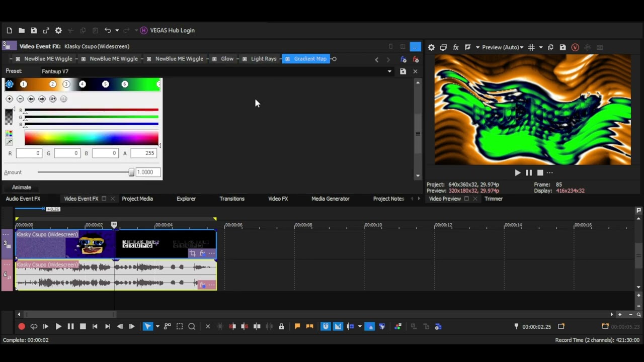This screenshot has height=362, width=644.
Task: Add a gradient color stop
Action: pos(9,99)
